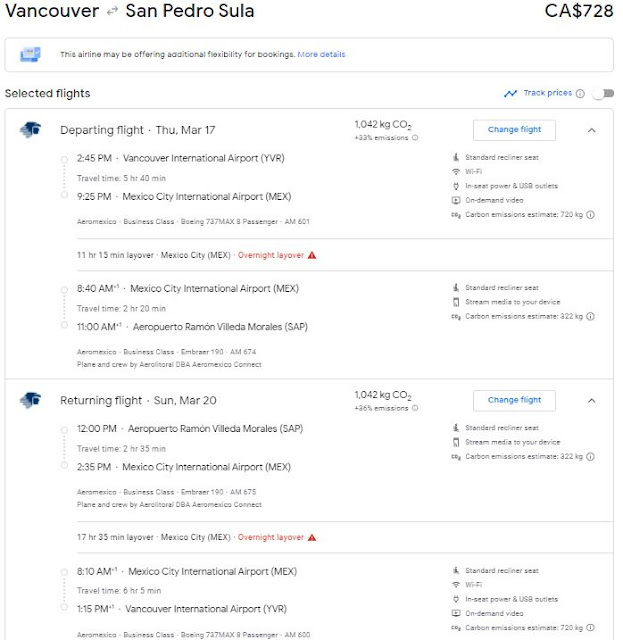The image size is (623, 640).
Task: Click the seat icon for AM 674
Action: 456,287
